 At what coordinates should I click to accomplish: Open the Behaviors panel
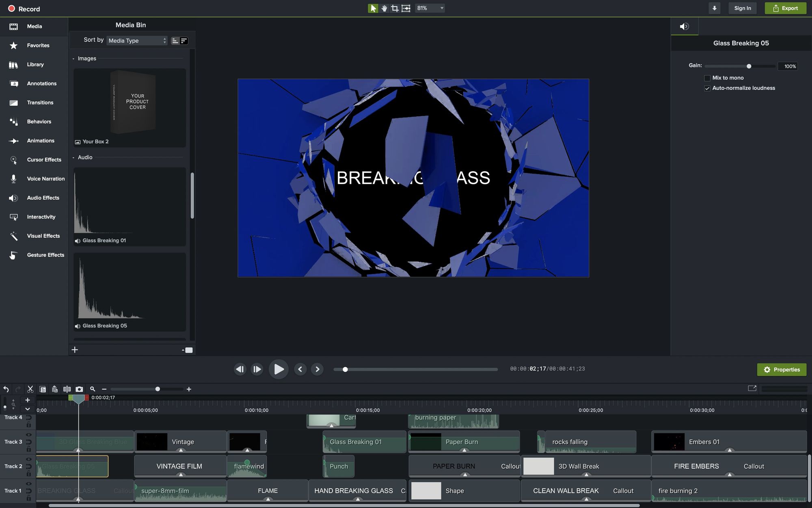coord(34,122)
